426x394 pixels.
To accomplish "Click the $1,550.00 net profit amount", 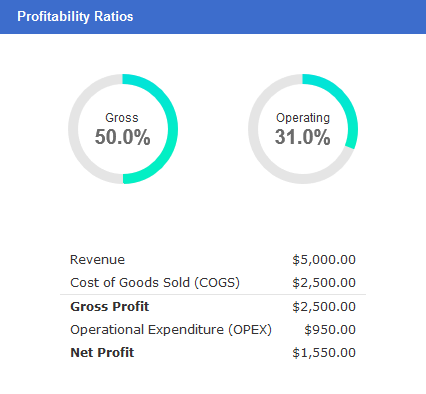I will (324, 353).
